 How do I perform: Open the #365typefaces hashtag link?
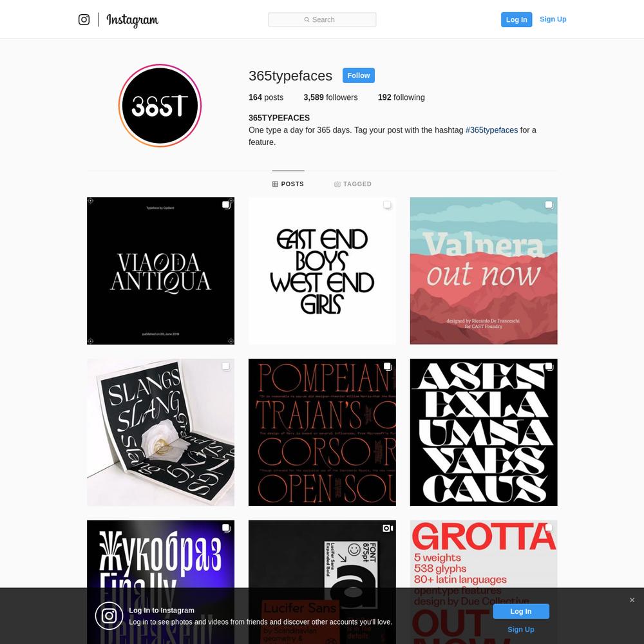pos(491,130)
